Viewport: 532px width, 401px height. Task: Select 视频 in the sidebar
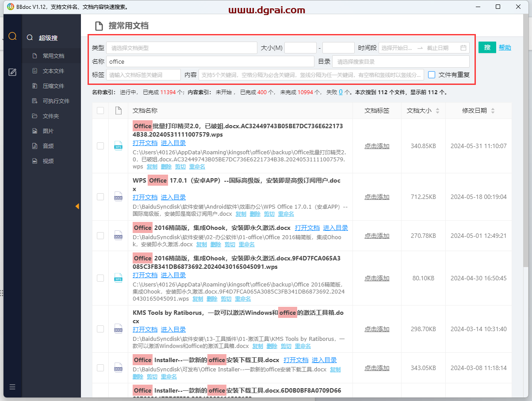click(x=51, y=161)
